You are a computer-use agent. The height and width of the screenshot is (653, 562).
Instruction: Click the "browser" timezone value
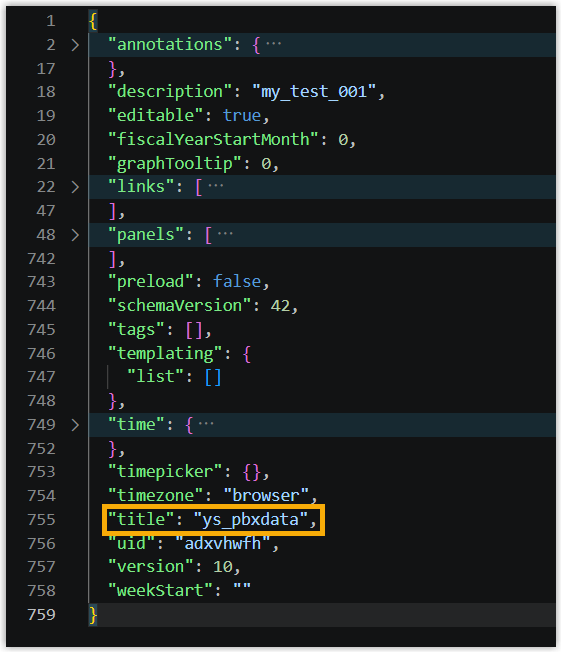coord(266,496)
